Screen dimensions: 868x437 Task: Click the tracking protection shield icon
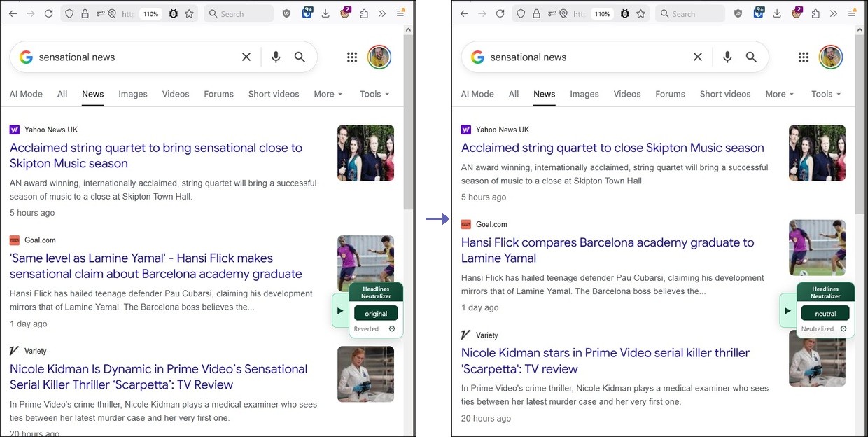coord(69,13)
